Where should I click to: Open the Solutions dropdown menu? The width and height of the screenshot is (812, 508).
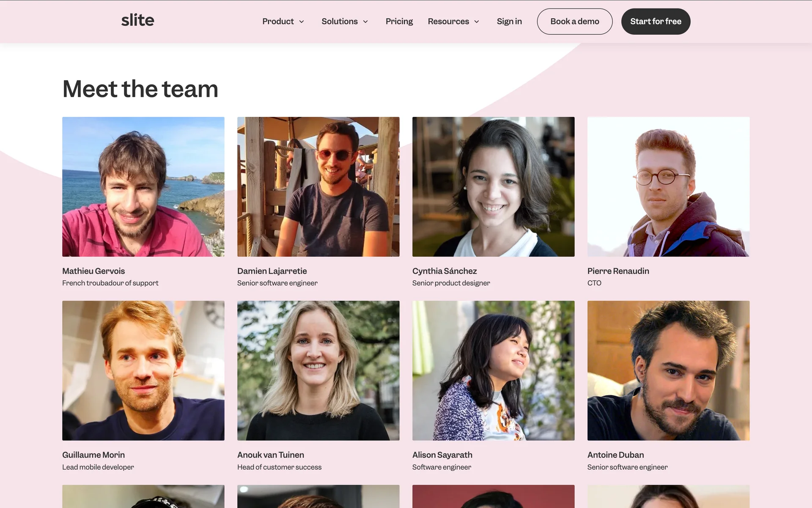click(x=344, y=21)
